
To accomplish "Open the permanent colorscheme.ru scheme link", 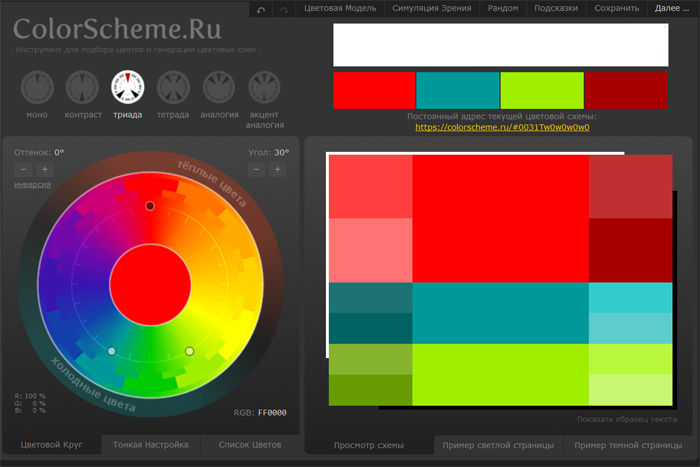I will [x=502, y=127].
